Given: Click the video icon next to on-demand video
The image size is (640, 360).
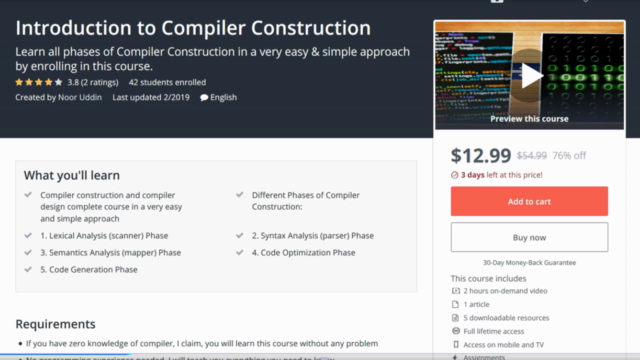Looking at the screenshot, I should pos(456,291).
